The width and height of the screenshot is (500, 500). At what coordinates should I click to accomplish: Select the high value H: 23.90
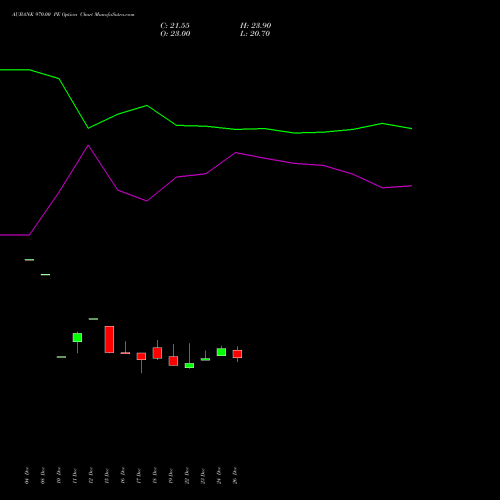point(256,26)
